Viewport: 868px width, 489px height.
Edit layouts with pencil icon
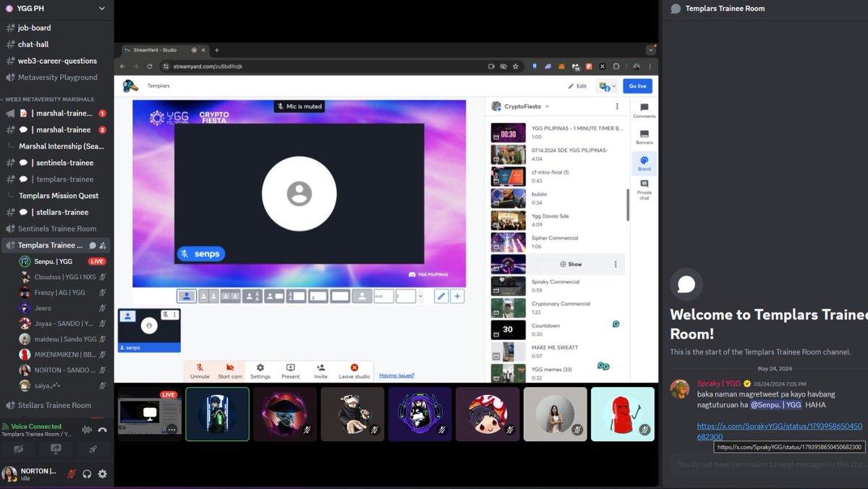pyautogui.click(x=441, y=296)
